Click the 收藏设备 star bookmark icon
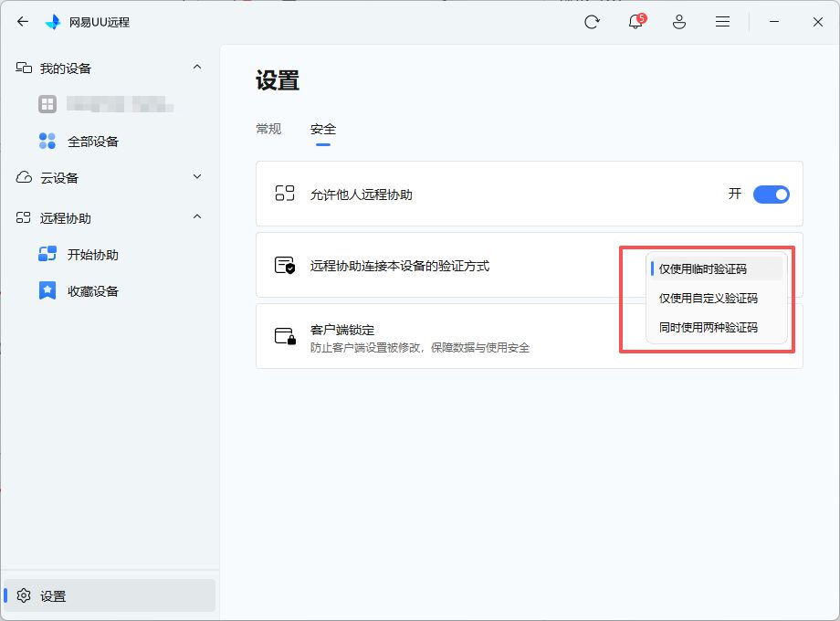 pyautogui.click(x=47, y=290)
